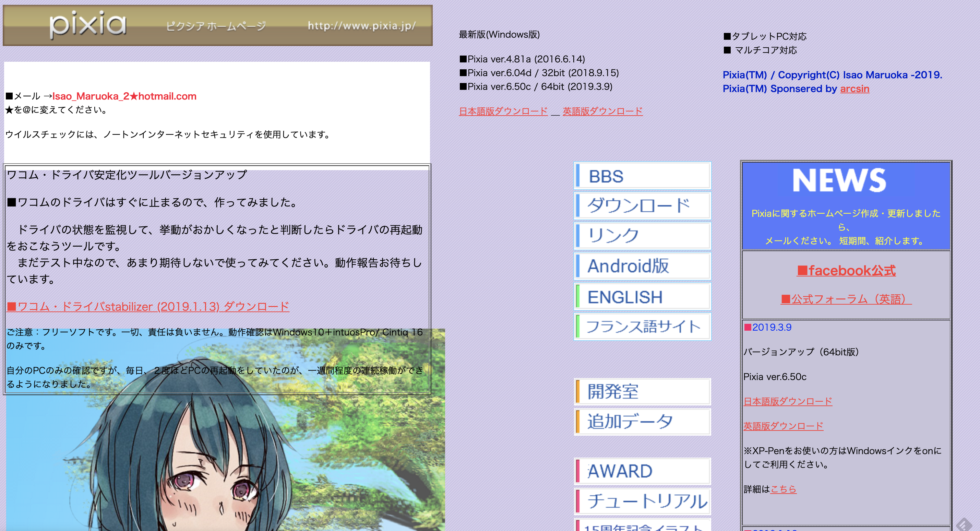Viewport: 980px width, 531px height.
Task: Click the top 日本語版ダウンロード link
Action: [x=503, y=111]
